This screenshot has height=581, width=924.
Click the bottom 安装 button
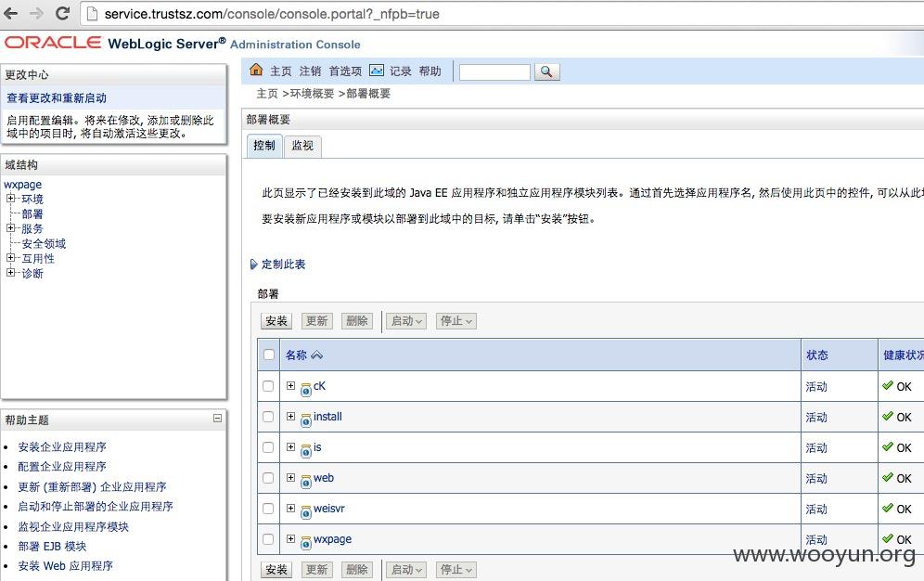(276, 570)
